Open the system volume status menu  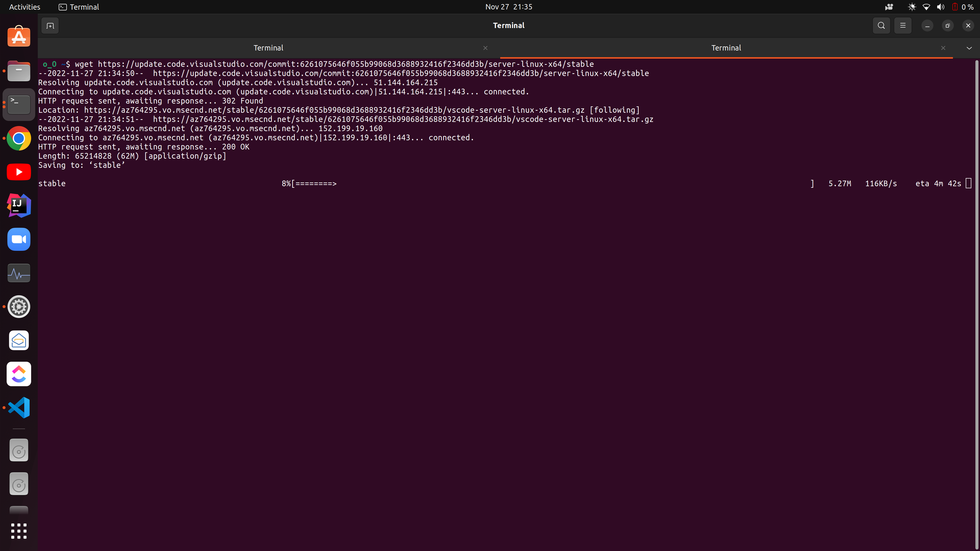940,7
